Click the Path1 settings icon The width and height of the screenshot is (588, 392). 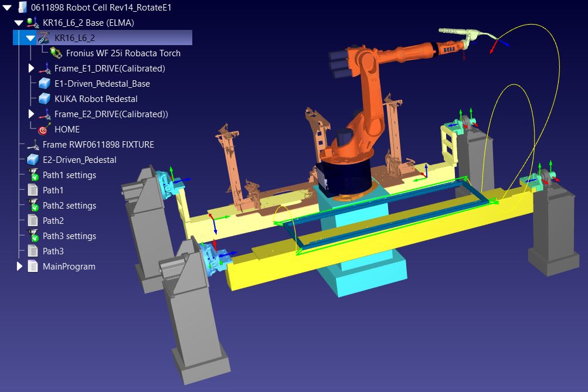point(33,175)
